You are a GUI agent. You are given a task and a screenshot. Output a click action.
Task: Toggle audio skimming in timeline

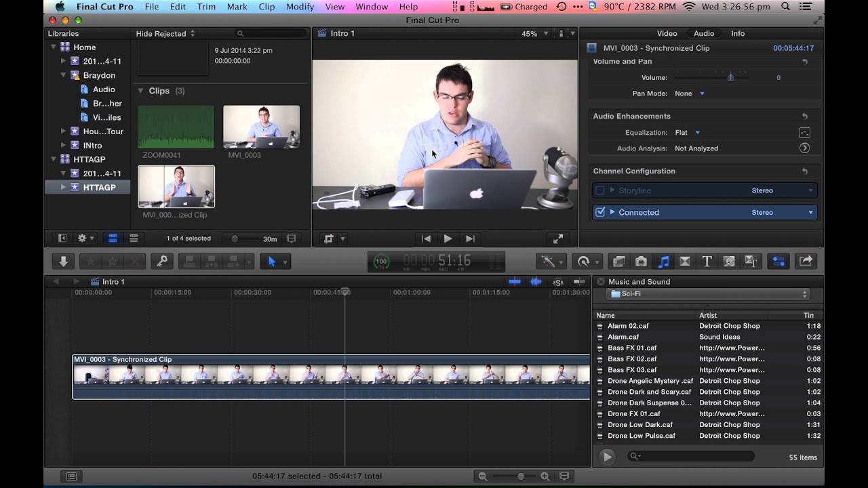(536, 281)
